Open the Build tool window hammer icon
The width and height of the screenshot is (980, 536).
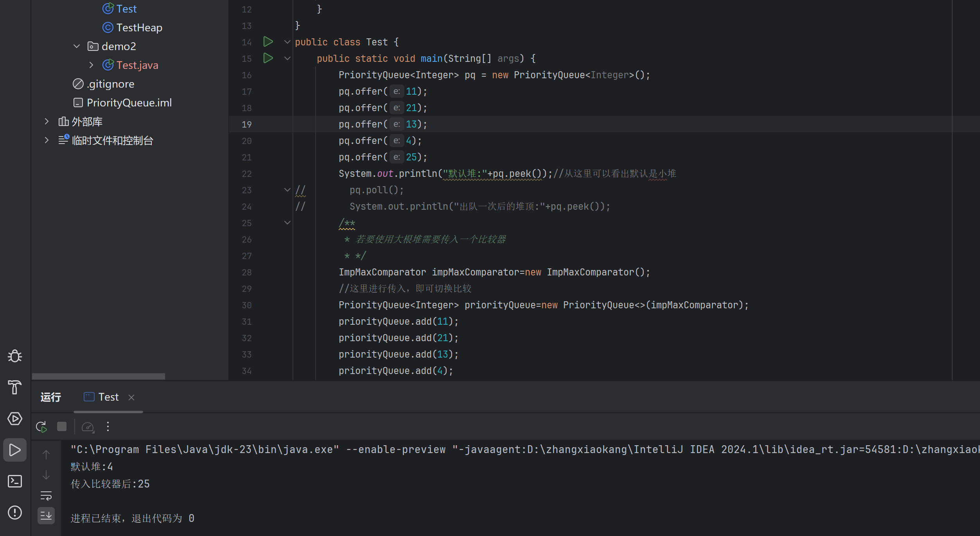click(x=14, y=387)
